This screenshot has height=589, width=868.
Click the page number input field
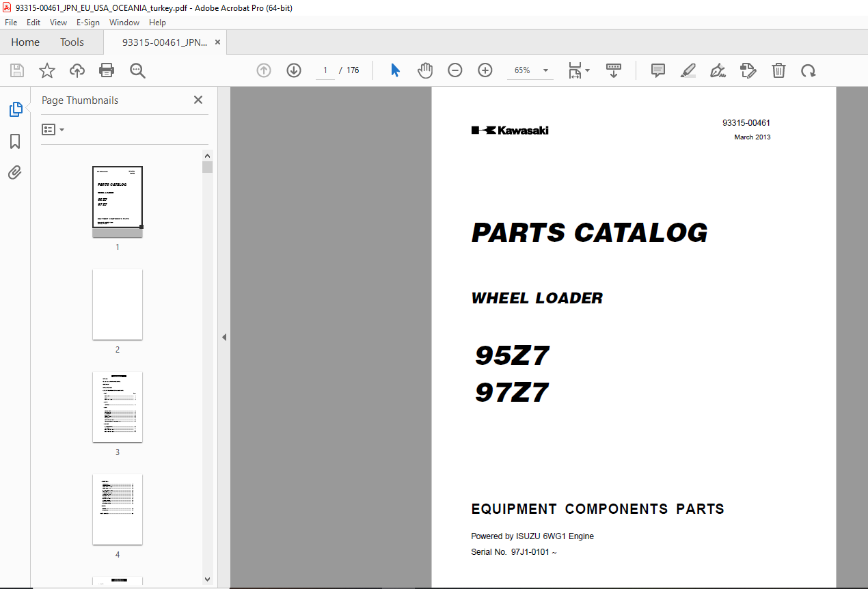click(325, 70)
